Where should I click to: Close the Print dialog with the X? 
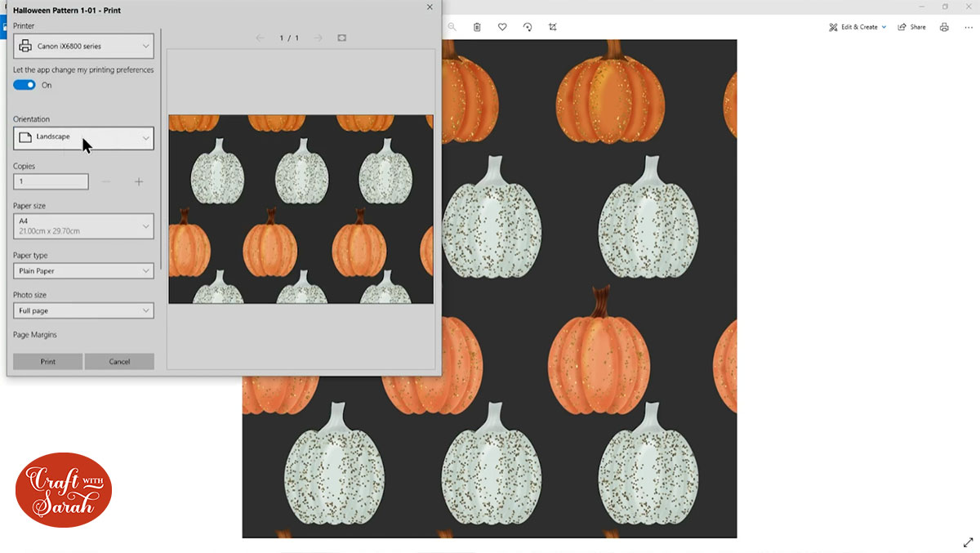pyautogui.click(x=430, y=7)
